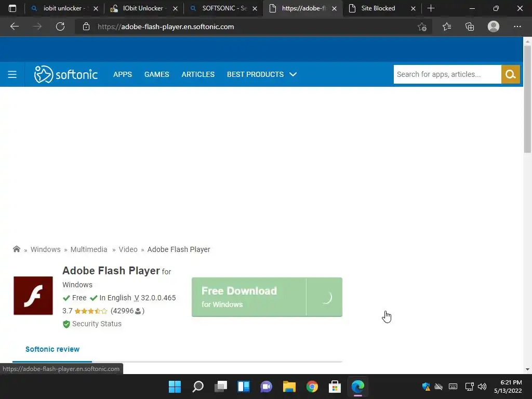Go to Softonic home via breadcrumb icon
Viewport: 532px width, 399px height.
point(16,249)
